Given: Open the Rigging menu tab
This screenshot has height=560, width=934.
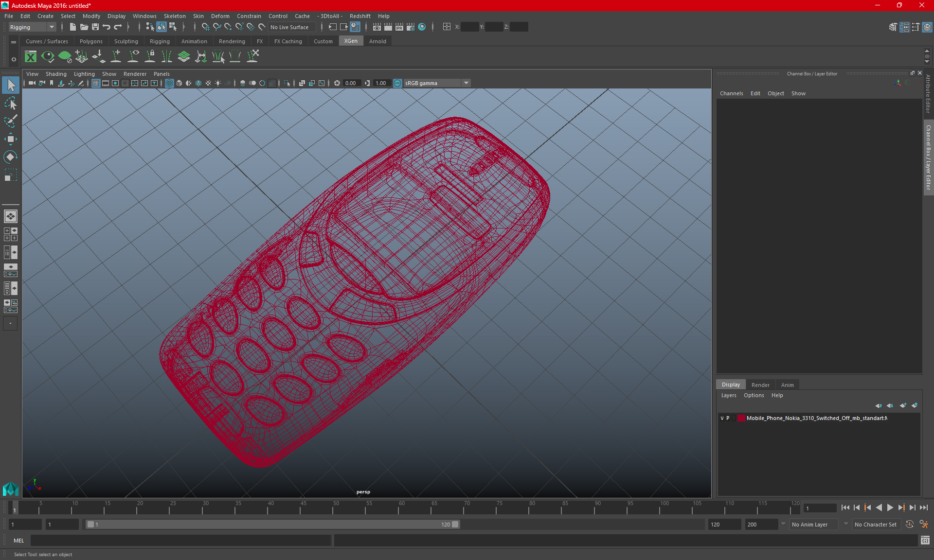Looking at the screenshot, I should [x=158, y=41].
